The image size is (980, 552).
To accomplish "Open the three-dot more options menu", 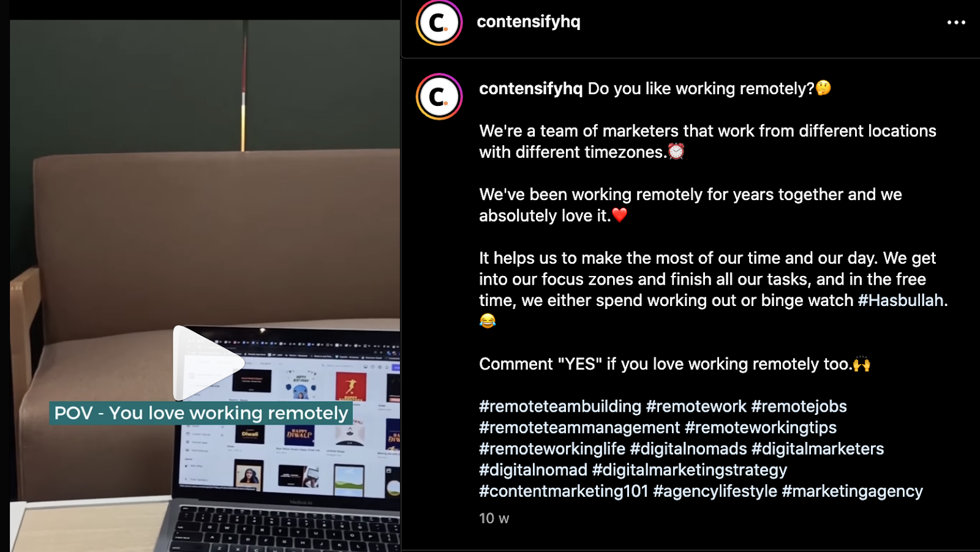I will [x=956, y=23].
